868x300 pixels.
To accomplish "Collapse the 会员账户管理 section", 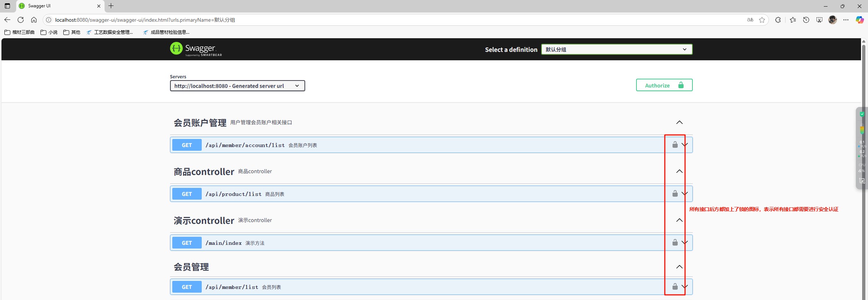I will pos(679,122).
